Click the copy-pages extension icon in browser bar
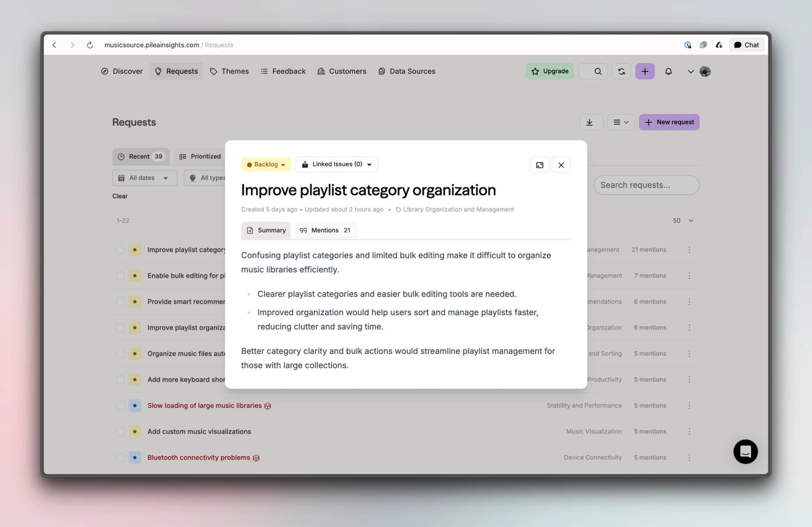 pyautogui.click(x=703, y=45)
